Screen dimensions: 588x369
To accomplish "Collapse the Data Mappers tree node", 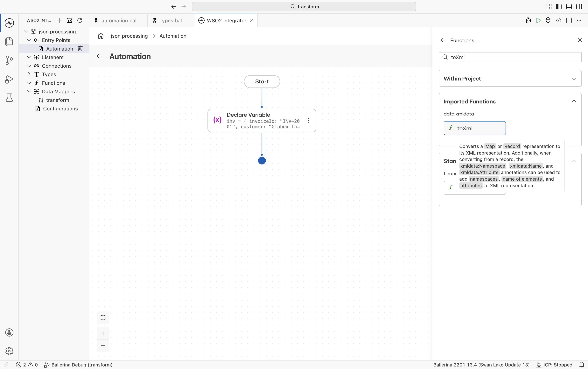I will (29, 91).
